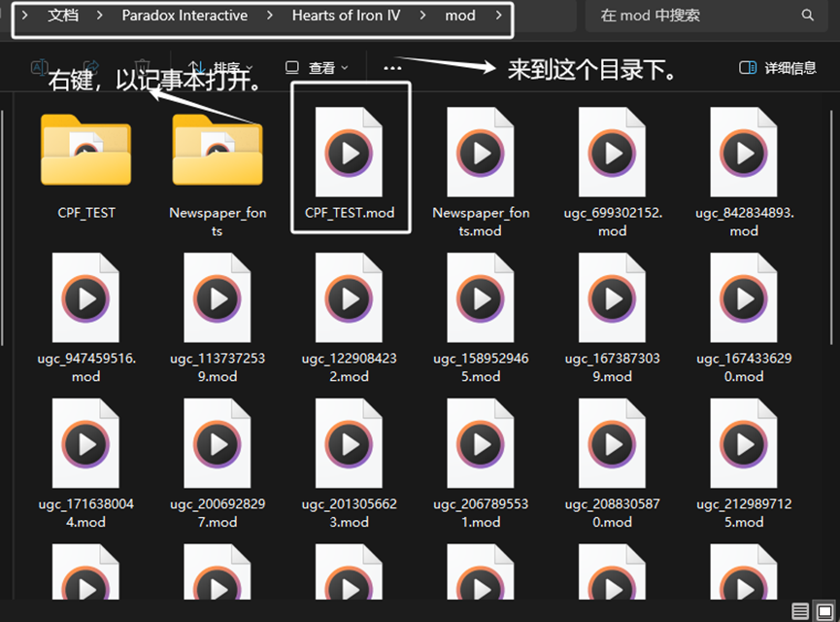Viewport: 840px width, 622px height.
Task: Open the CPF_TEST folder
Action: (x=85, y=150)
